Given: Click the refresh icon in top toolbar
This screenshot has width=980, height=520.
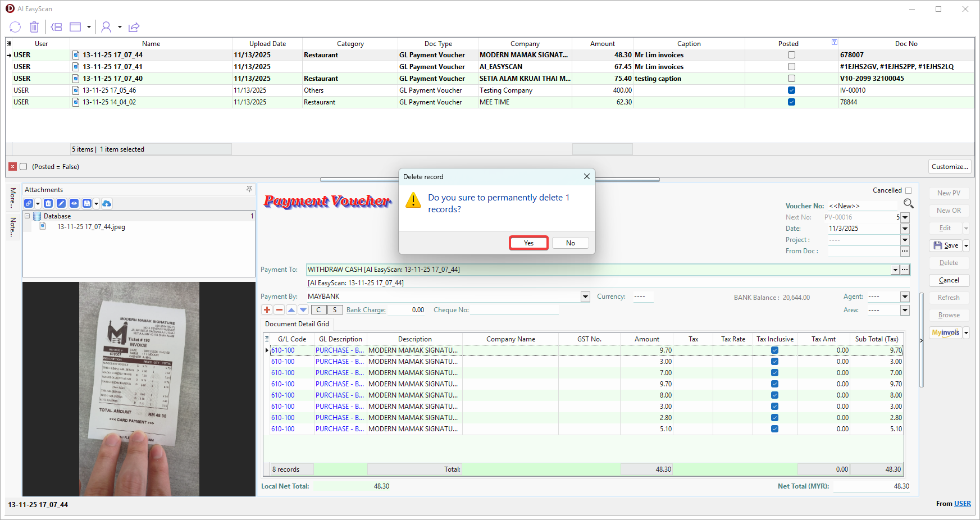Looking at the screenshot, I should pyautogui.click(x=15, y=27).
